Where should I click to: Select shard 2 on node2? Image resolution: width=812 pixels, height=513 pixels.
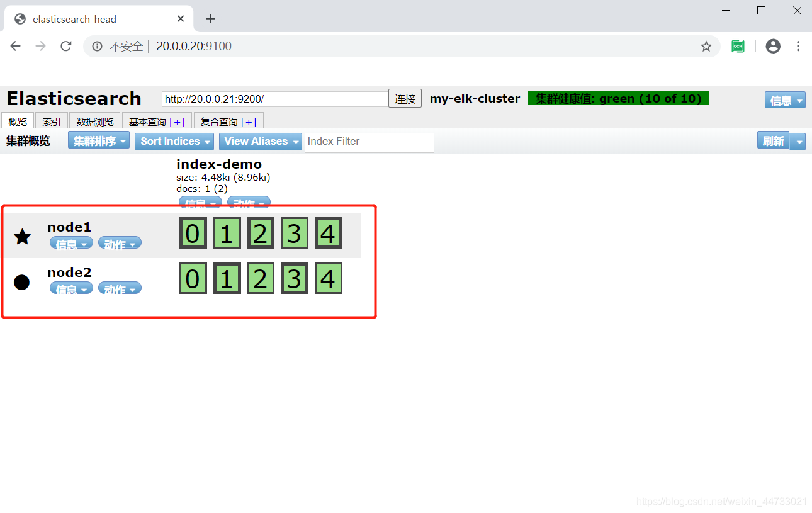(x=261, y=278)
